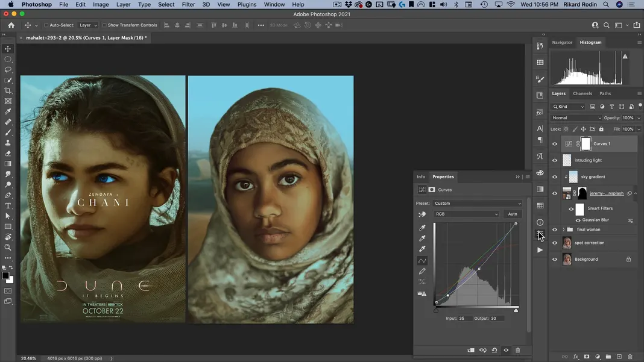Hide the Curves 1 layer
The height and width of the screenshot is (362, 644).
point(555,144)
